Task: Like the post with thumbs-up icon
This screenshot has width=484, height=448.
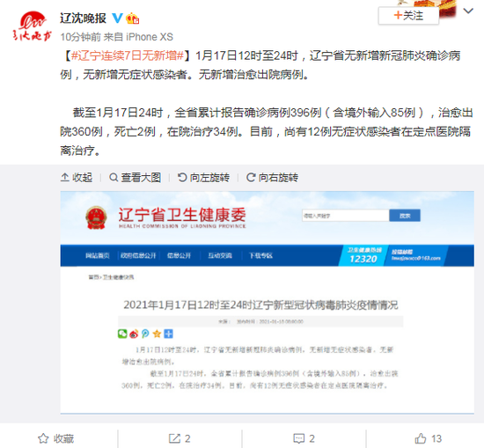Action: [x=429, y=438]
